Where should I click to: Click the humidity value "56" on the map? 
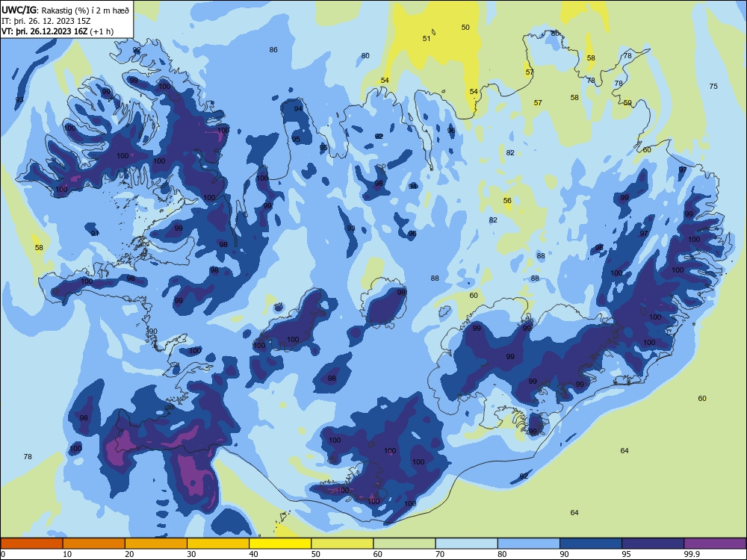(x=507, y=200)
